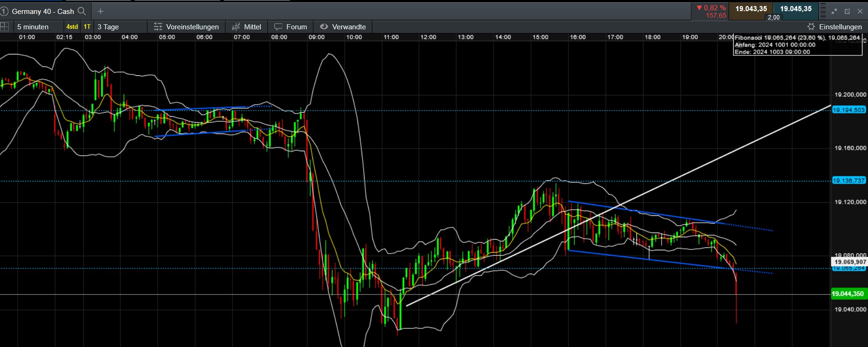Click the shrink chart arrows icon
The width and height of the screenshot is (868, 347).
(834, 11)
